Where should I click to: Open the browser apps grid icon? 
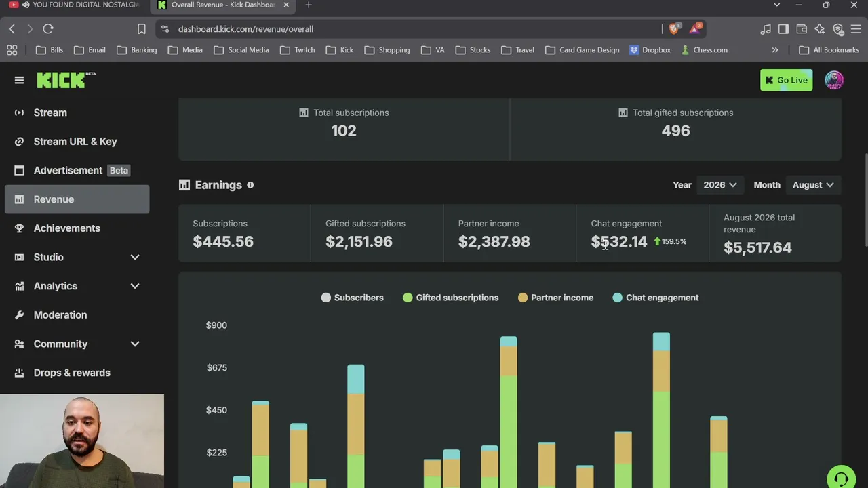(x=12, y=49)
